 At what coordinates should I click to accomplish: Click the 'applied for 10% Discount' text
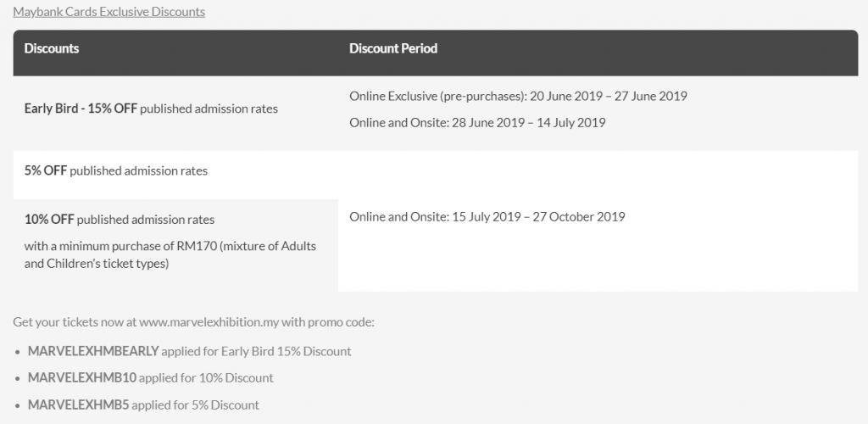(x=205, y=377)
